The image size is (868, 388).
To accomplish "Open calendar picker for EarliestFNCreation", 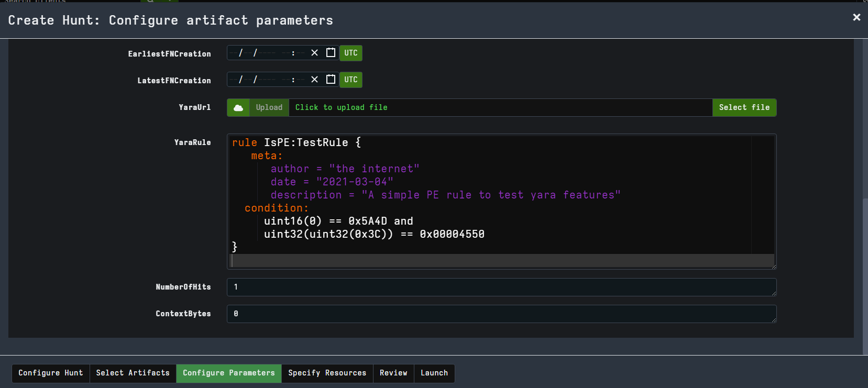I will coord(331,53).
